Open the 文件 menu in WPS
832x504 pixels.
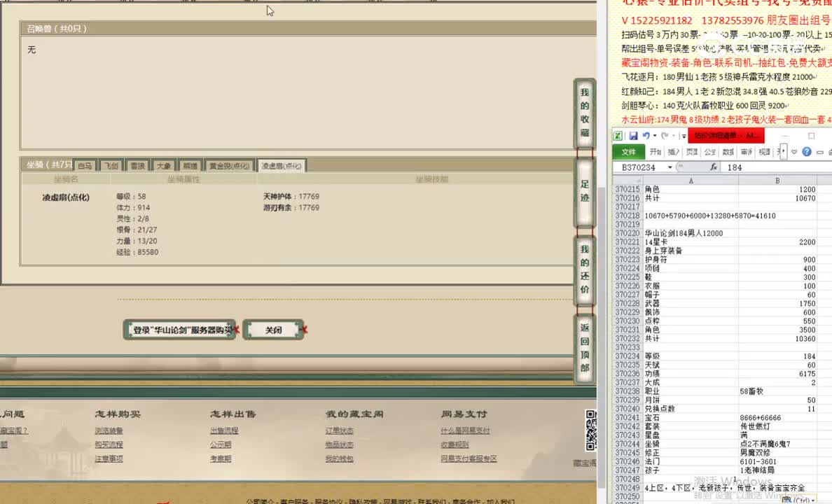click(630, 152)
